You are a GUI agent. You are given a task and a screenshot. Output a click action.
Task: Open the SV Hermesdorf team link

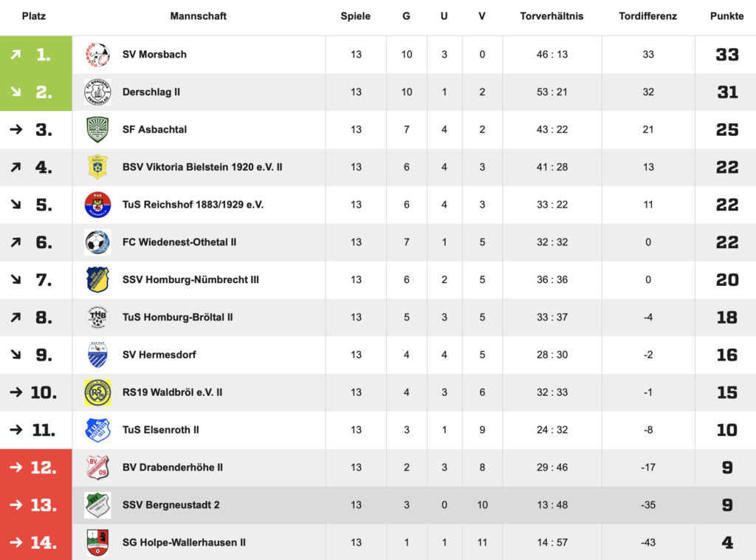[159, 355]
